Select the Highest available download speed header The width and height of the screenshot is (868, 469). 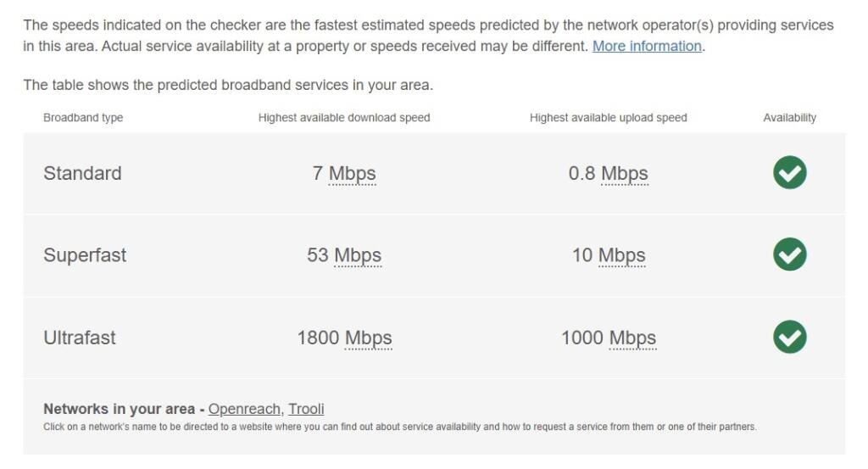coord(344,117)
